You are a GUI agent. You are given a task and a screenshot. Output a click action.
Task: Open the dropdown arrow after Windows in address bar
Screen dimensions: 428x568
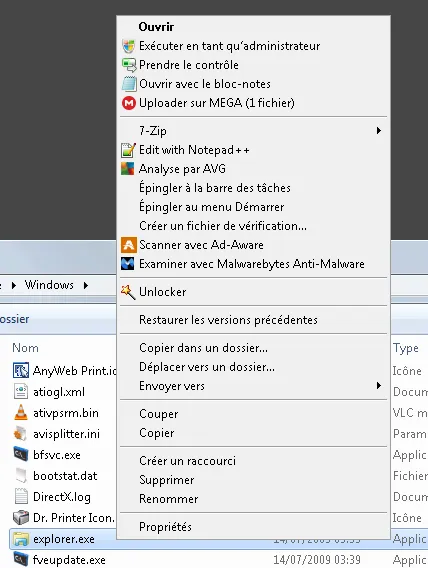pyautogui.click(x=86, y=285)
